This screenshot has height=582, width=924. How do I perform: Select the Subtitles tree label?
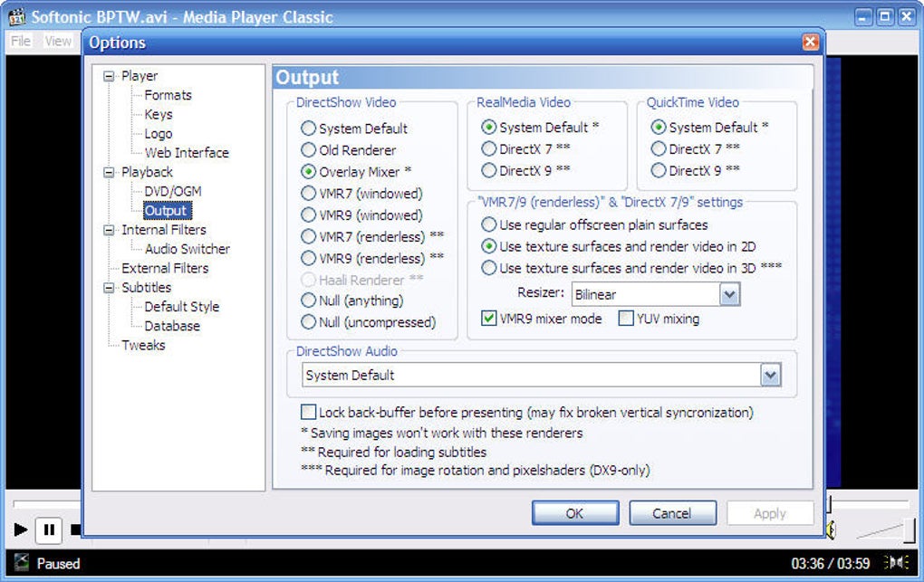(146, 288)
